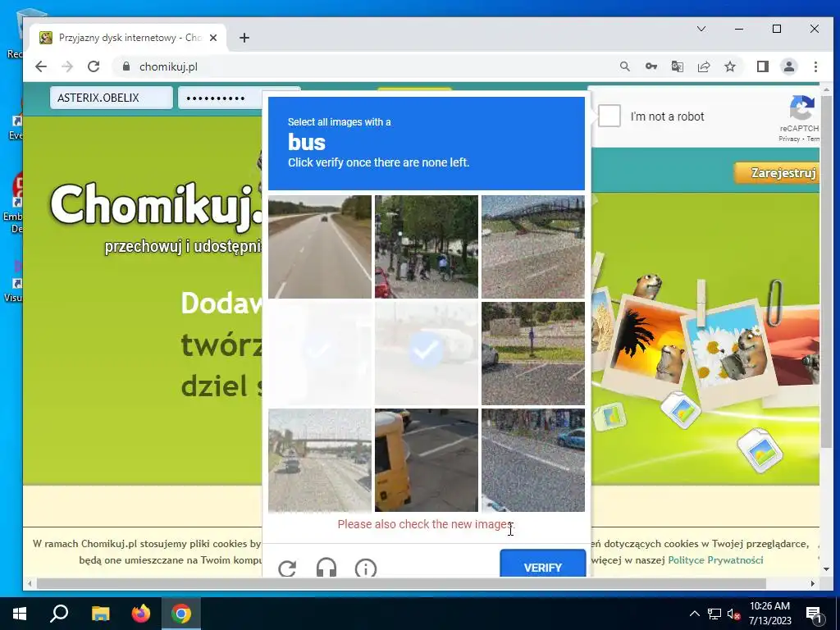Click the ASTERIX.OBELIX username field
Viewport: 840px width, 630px height.
pyautogui.click(x=112, y=98)
